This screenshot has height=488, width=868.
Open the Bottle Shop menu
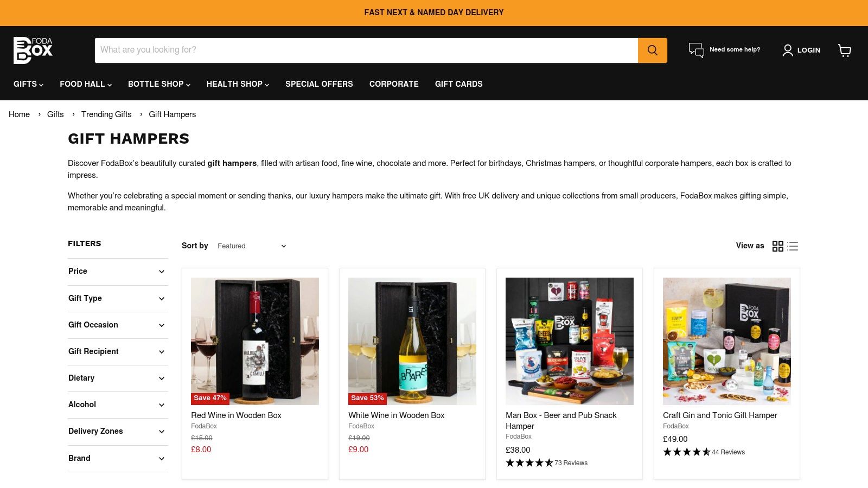[159, 84]
